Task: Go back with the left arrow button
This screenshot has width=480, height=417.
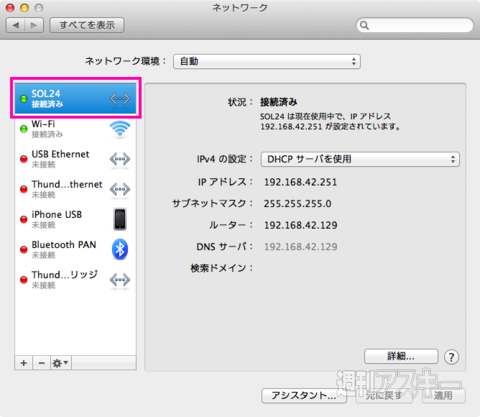Action: click(x=16, y=25)
